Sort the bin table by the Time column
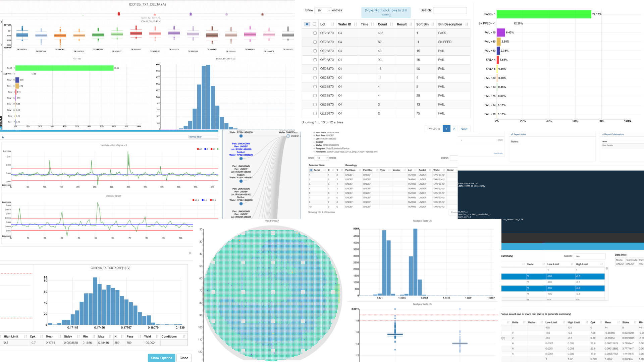The width and height of the screenshot is (644, 362). (367, 24)
